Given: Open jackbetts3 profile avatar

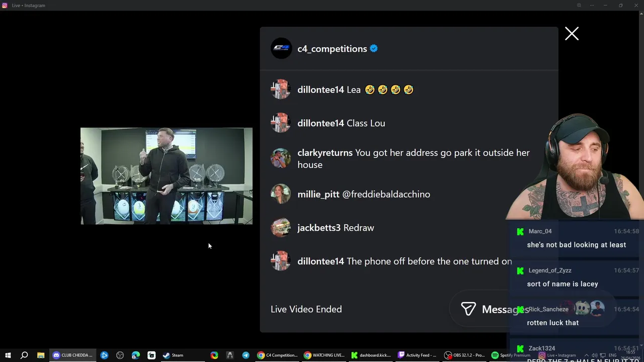Looking at the screenshot, I should coord(281,228).
